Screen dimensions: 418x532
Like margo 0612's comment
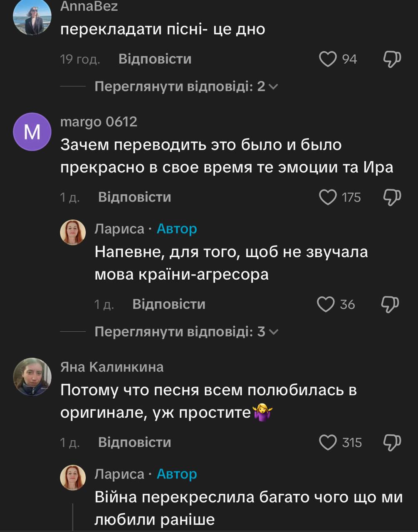pos(328,197)
